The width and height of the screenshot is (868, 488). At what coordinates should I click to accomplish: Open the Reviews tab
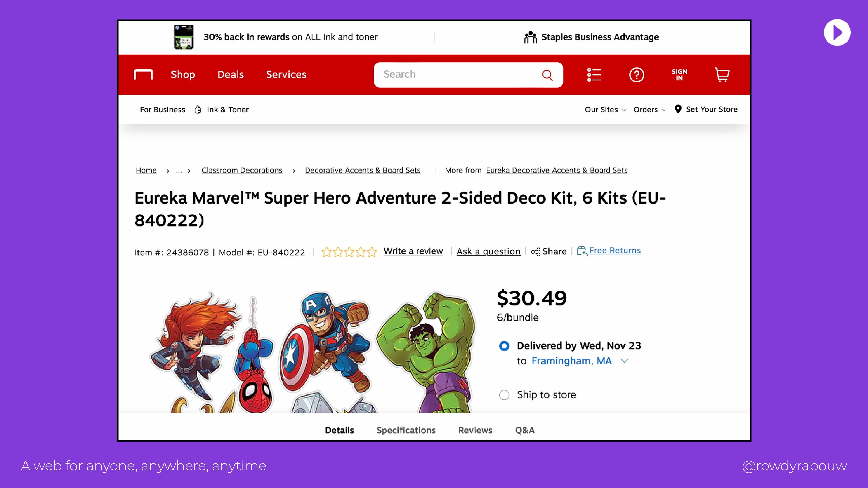[475, 430]
